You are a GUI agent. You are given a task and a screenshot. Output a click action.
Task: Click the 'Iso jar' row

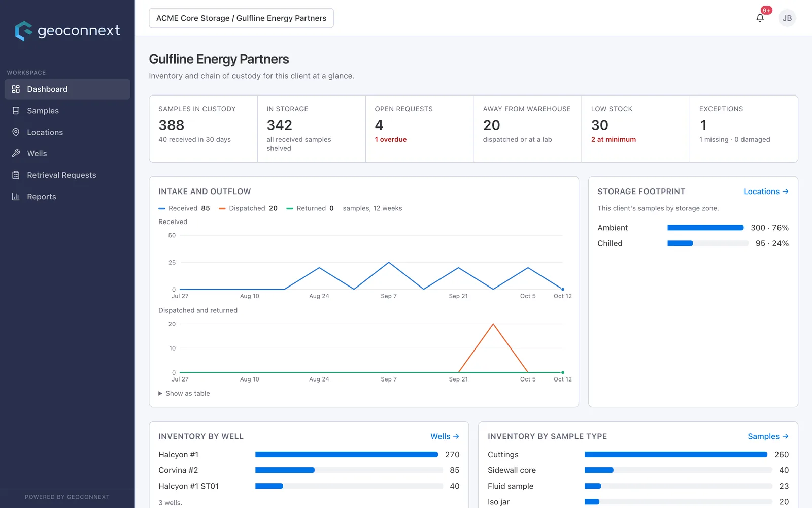coord(638,502)
